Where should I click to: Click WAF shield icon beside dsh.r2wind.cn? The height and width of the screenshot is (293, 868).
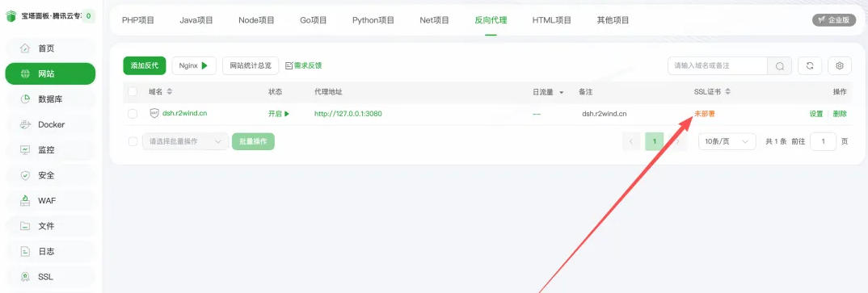[154, 113]
